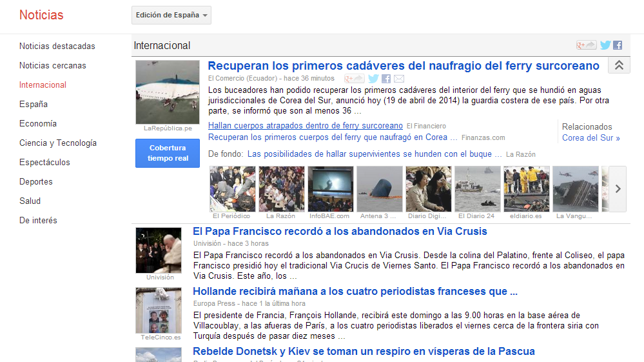The height and width of the screenshot is (362, 644).
Task: Open El Periódico photo thumbnail
Action: click(x=232, y=189)
